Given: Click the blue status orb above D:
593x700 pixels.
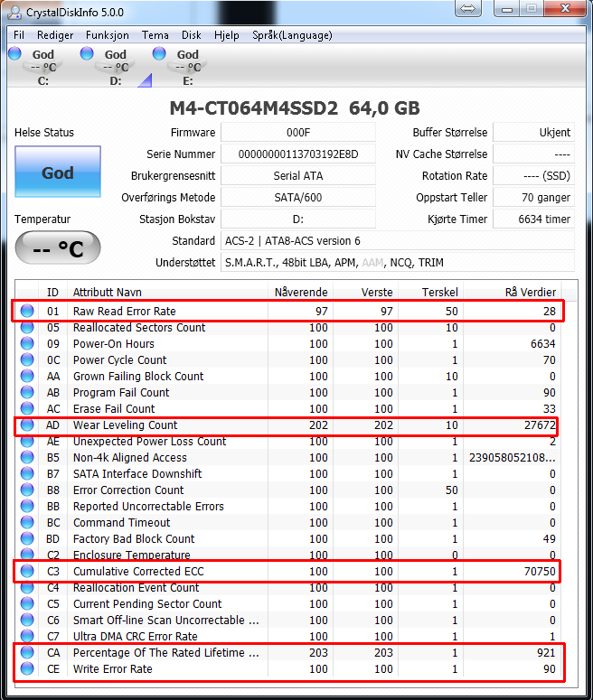Looking at the screenshot, I should click(x=87, y=53).
